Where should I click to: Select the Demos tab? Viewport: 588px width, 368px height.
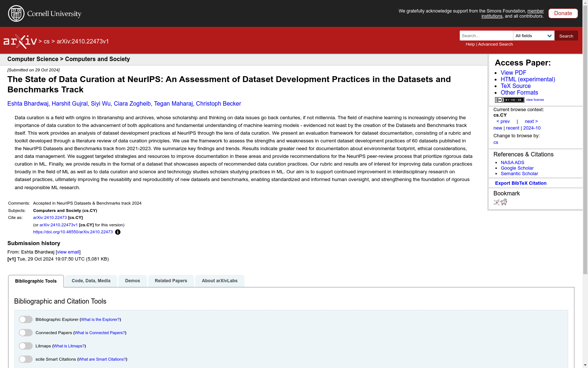point(133,281)
